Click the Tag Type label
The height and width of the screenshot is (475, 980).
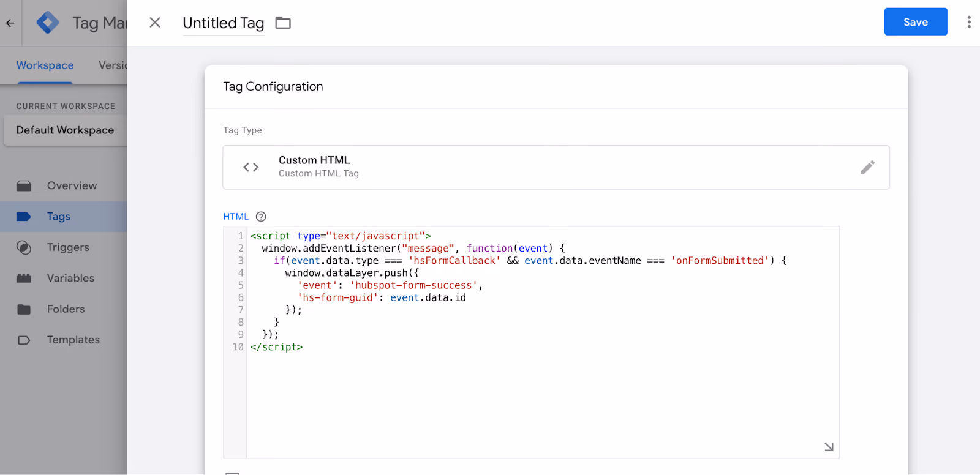point(243,130)
